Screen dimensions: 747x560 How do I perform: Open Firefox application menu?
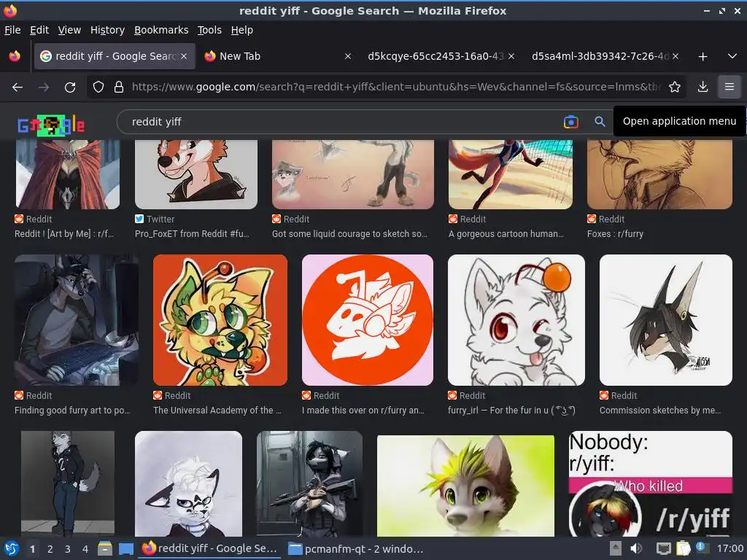pyautogui.click(x=729, y=87)
